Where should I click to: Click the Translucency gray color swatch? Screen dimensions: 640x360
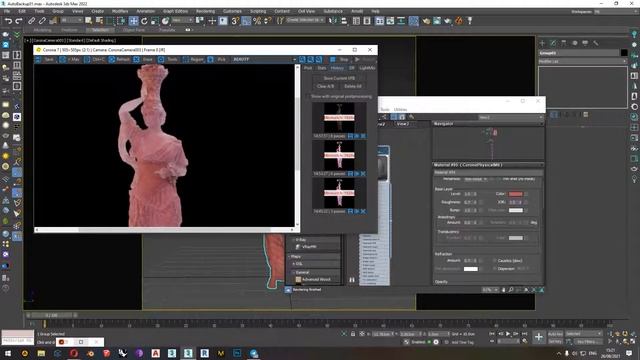516,238
